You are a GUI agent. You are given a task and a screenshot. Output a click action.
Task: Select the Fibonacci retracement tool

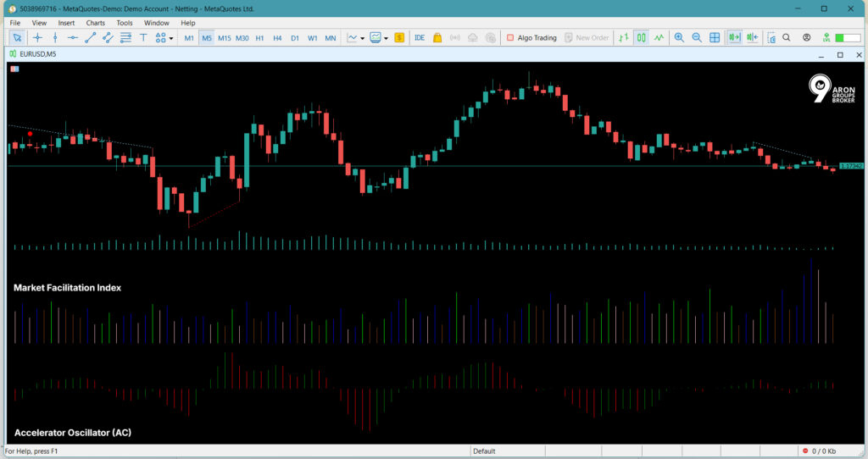pyautogui.click(x=125, y=37)
